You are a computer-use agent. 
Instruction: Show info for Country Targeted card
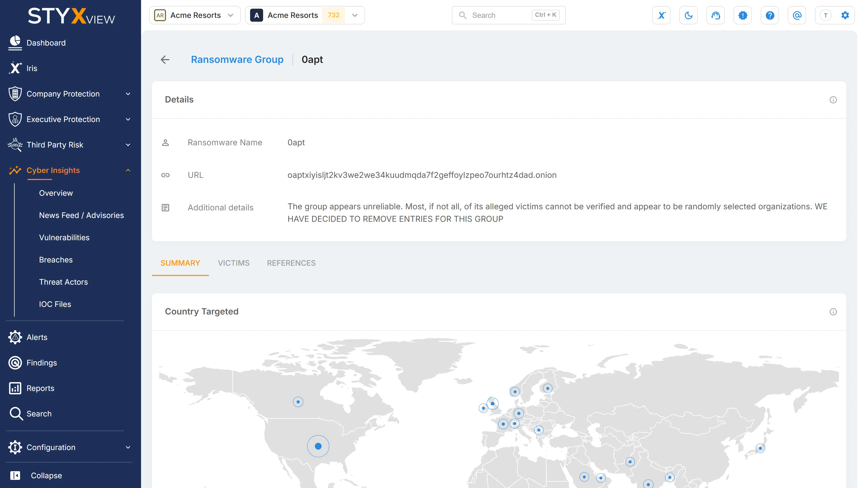coord(833,312)
